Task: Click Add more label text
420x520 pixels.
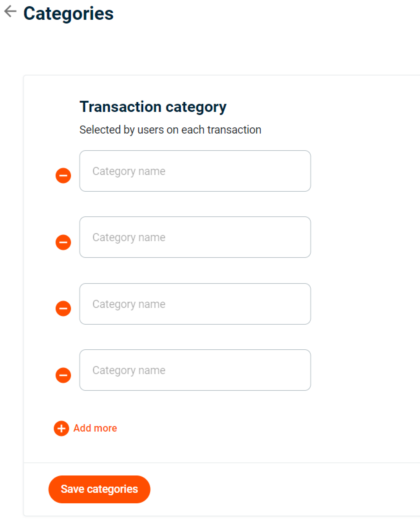Action: coord(95,428)
